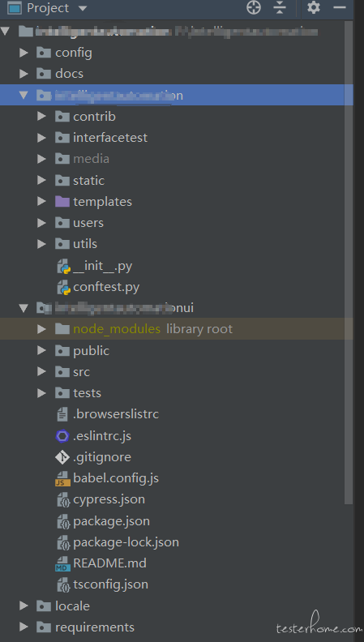364x642 pixels.
Task: Hide the Project panel with minus icon
Action: coord(340,7)
